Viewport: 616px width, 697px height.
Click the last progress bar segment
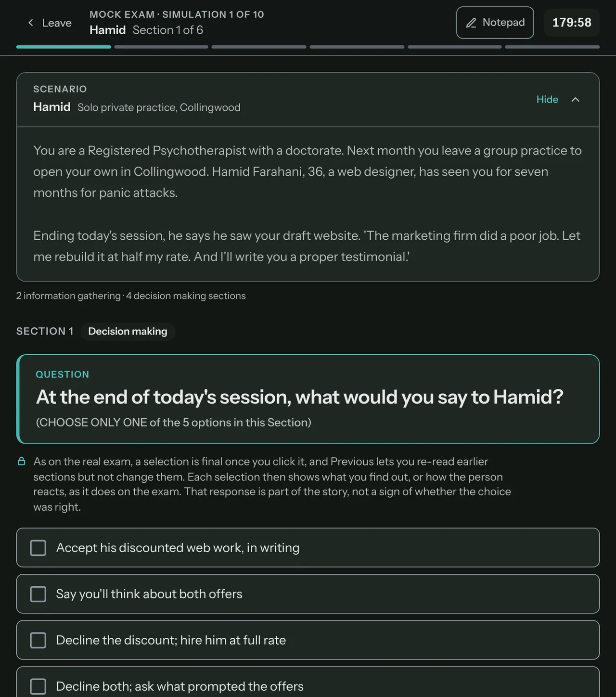tap(552, 47)
